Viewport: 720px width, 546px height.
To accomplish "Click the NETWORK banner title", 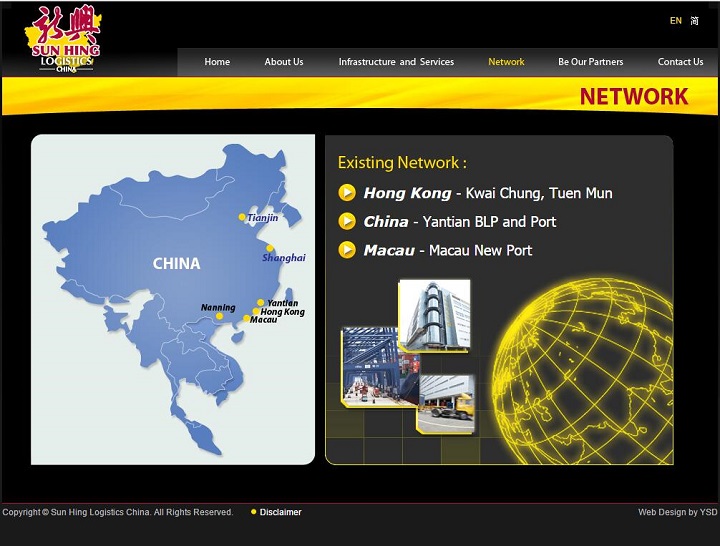I will click(x=634, y=96).
